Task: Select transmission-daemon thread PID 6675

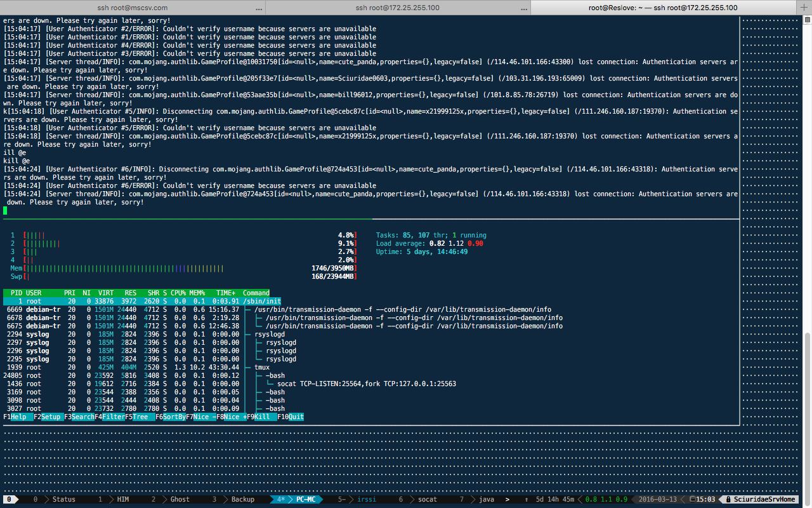Action: [x=283, y=326]
